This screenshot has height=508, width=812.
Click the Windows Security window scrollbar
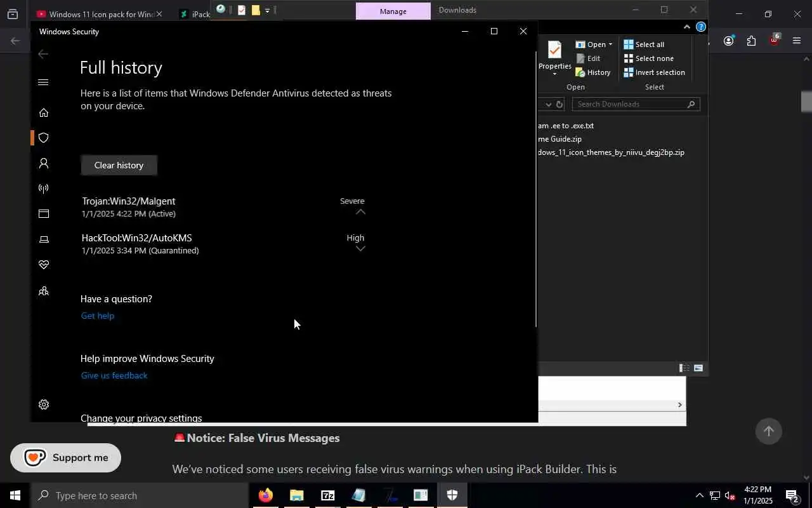click(536, 190)
